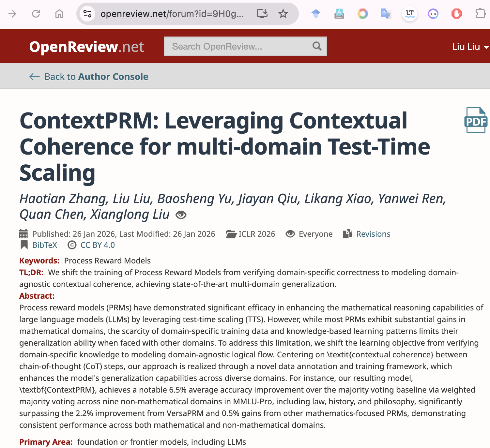Open the Google Scholar extension
Screen dimensions: 490x448
(x=315, y=14)
